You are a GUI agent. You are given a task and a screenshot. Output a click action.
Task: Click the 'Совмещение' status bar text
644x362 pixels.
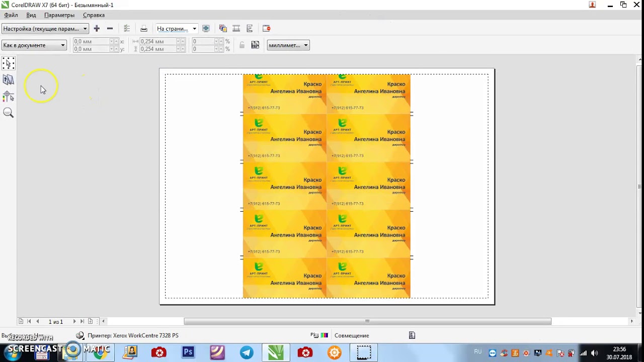[352, 335]
